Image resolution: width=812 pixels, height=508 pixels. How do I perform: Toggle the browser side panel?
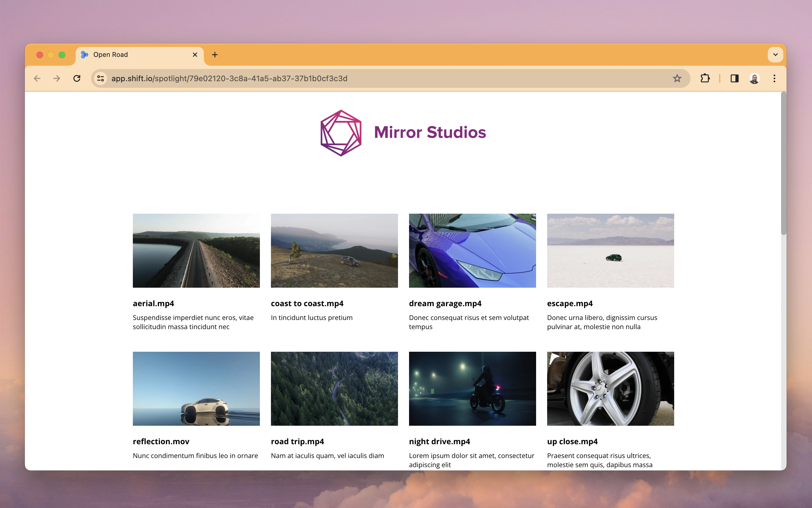734,78
